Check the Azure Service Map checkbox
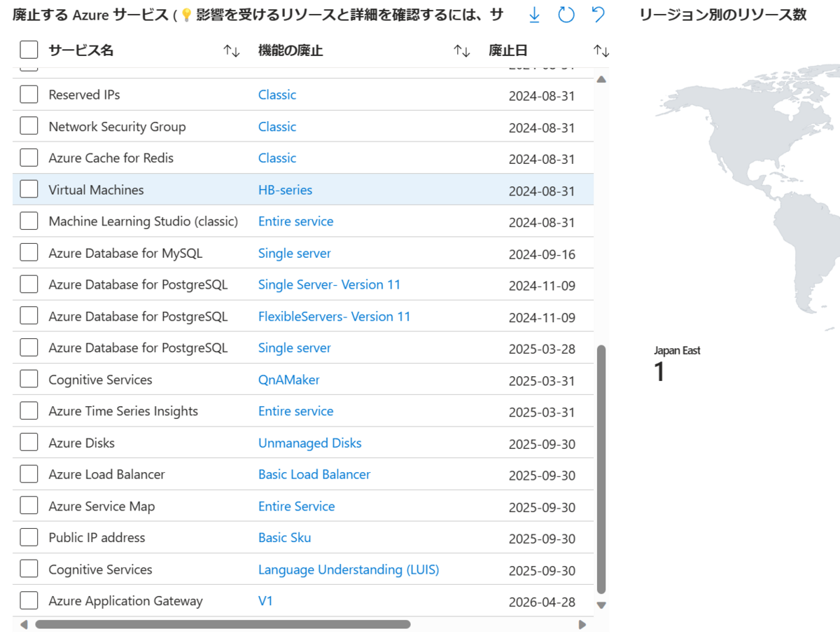 point(29,506)
